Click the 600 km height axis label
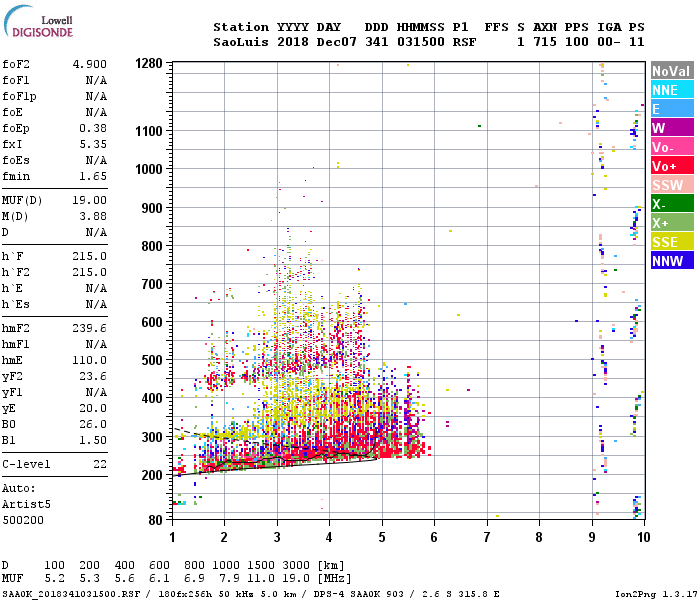Screen dimensions: 700x600 point(152,322)
